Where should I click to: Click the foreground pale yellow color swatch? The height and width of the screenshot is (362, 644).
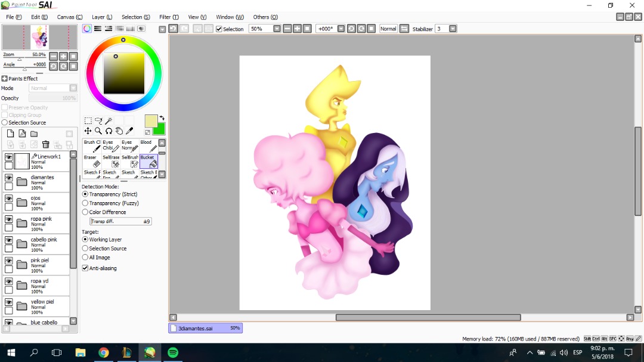pos(151,121)
